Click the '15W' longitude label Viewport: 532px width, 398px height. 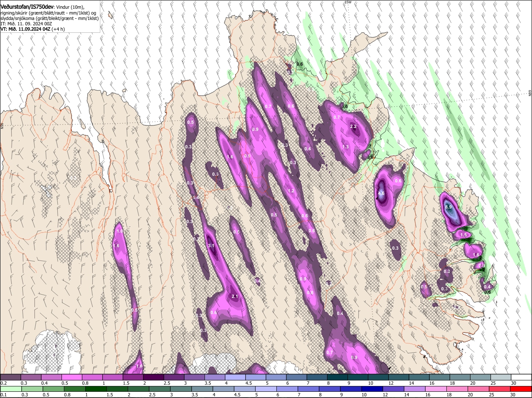(x=348, y=2)
